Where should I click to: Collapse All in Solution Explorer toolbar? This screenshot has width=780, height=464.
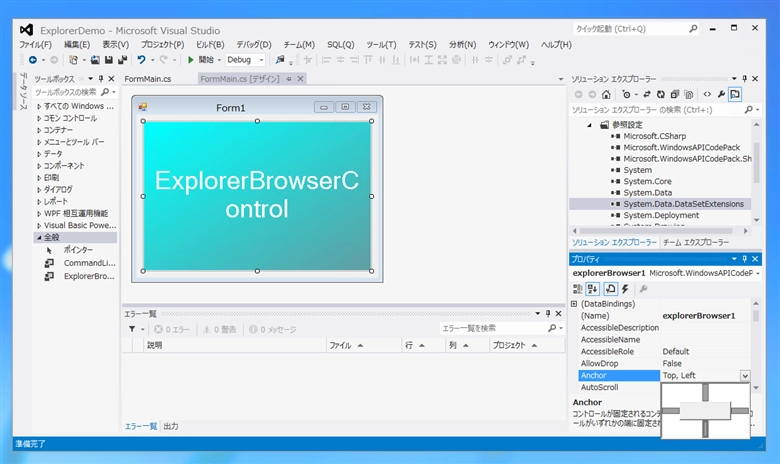[x=675, y=94]
